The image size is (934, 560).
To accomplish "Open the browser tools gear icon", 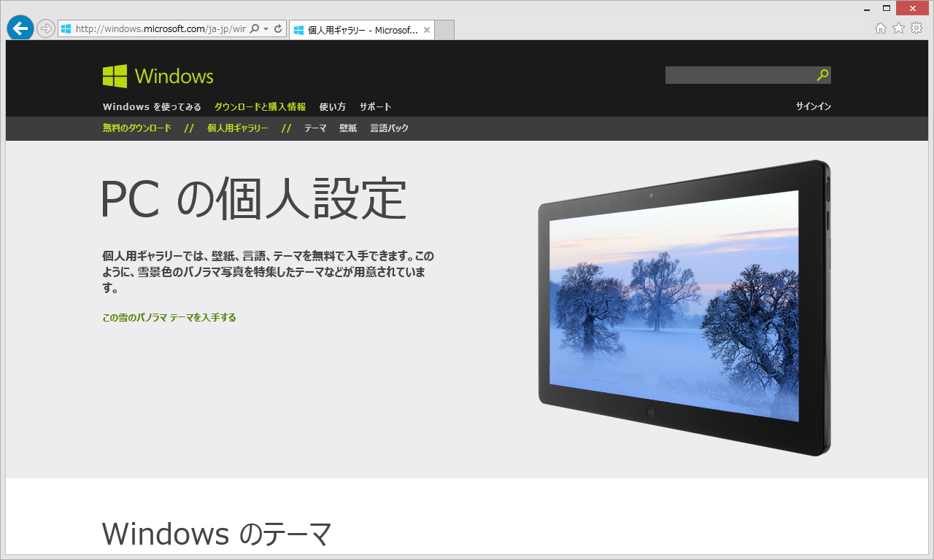I will (916, 29).
